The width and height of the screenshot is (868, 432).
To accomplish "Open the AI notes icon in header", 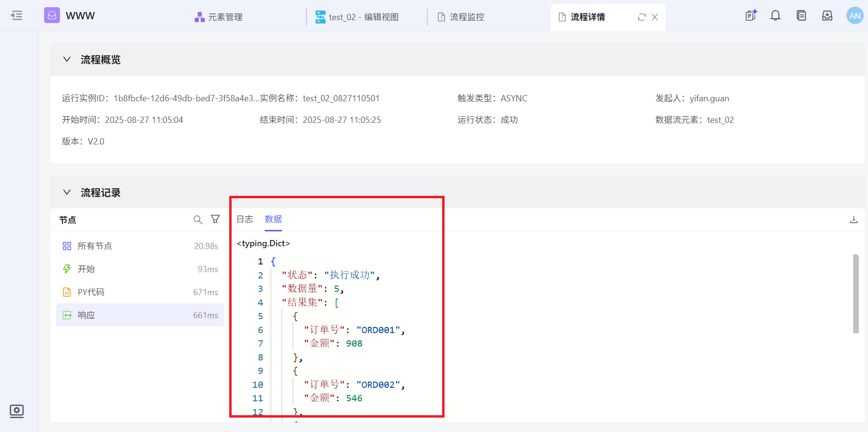I will click(751, 16).
